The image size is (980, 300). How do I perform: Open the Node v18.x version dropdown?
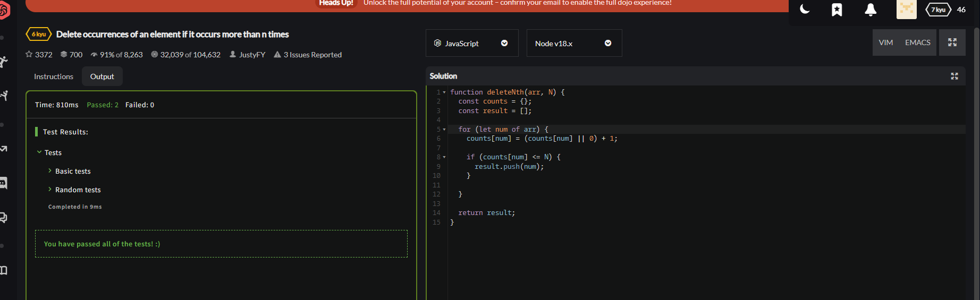tap(573, 44)
